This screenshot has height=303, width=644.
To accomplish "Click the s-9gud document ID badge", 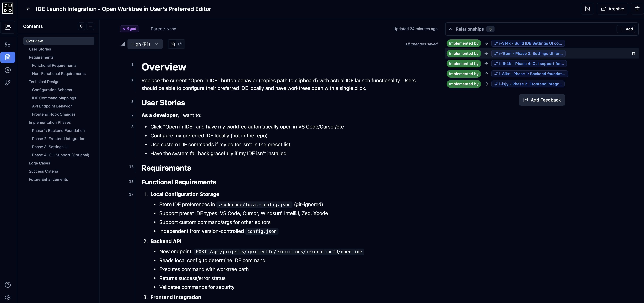I will click(x=130, y=29).
